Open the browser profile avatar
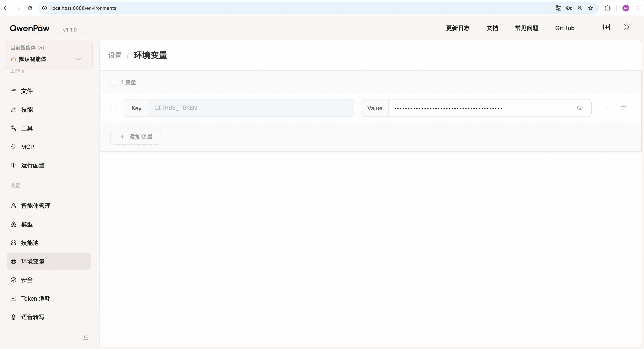Screen dimensions: 644x349 (625, 8)
